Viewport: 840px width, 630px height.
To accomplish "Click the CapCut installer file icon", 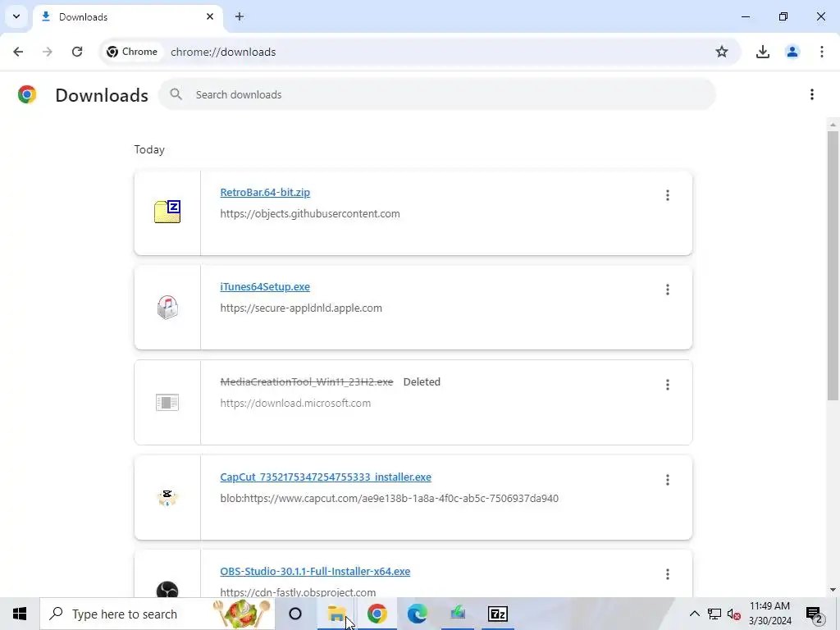I will [x=167, y=497].
